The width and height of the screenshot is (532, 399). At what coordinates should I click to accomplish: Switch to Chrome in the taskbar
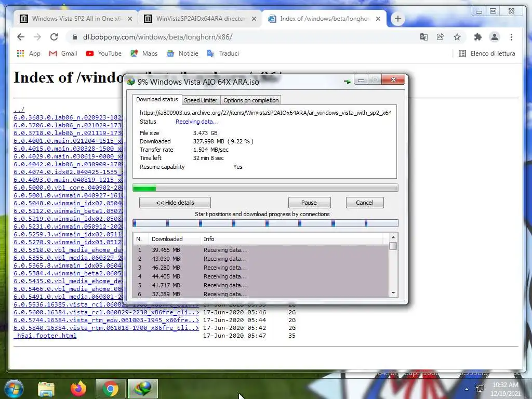pos(110,389)
